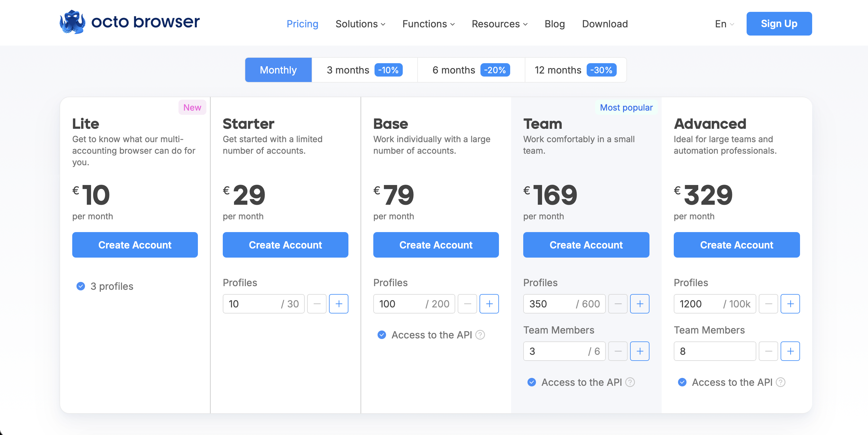
Task: Open the En language selector
Action: point(724,24)
